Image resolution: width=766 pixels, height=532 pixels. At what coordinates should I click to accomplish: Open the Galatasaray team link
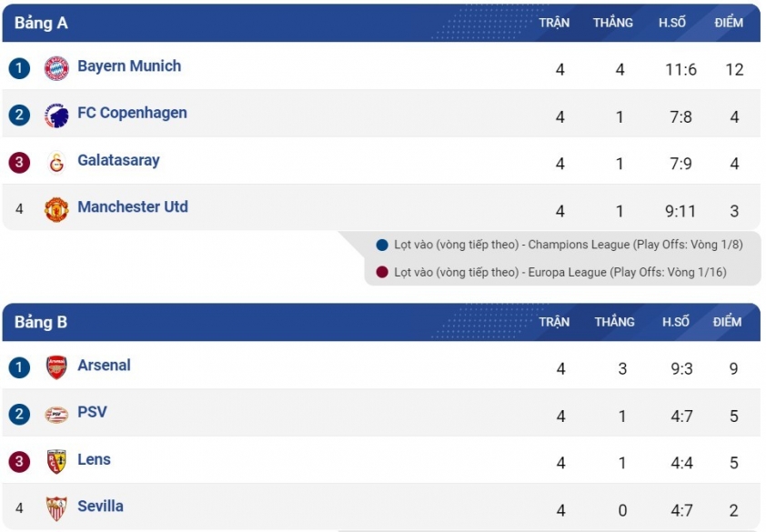[x=118, y=160]
